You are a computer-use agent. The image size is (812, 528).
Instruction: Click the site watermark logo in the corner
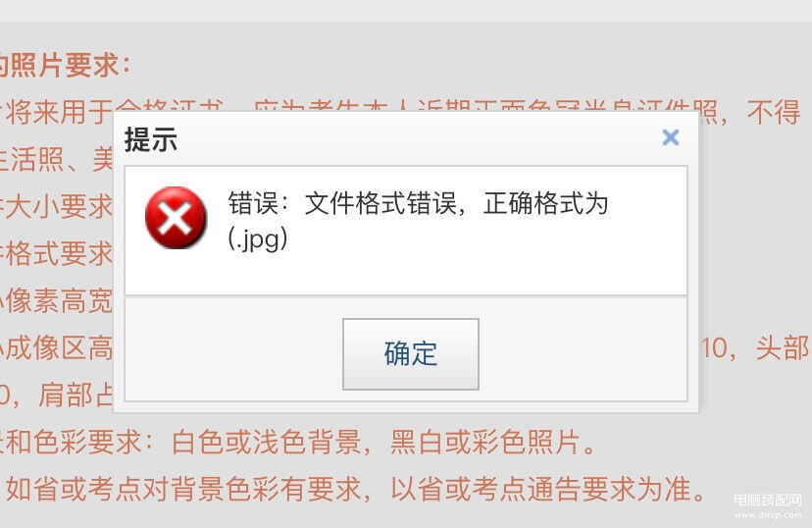(x=768, y=506)
